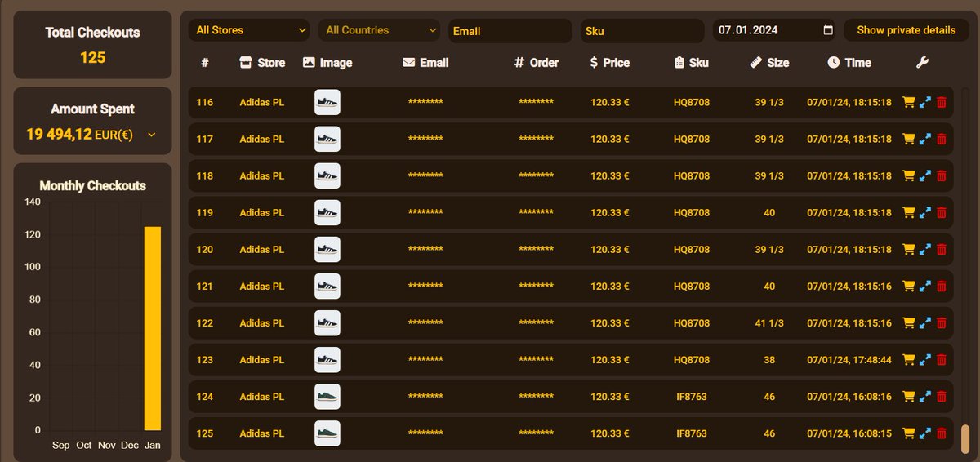Delete checkout row 124
Screen dimensions: 980x462
pos(942,396)
